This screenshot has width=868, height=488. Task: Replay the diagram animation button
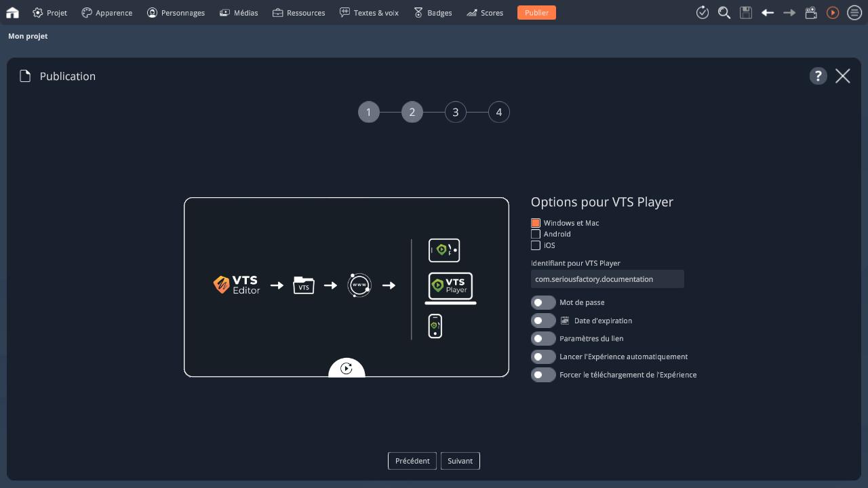click(347, 368)
